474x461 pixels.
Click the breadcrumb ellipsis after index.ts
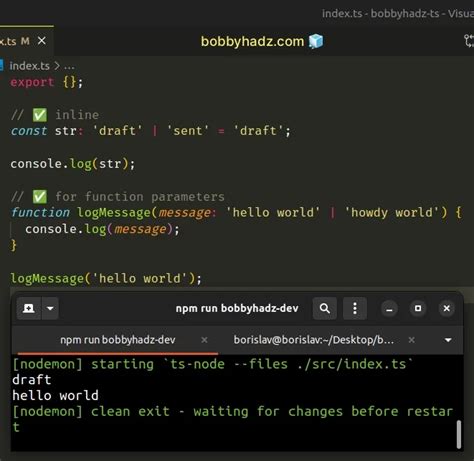[x=69, y=66]
